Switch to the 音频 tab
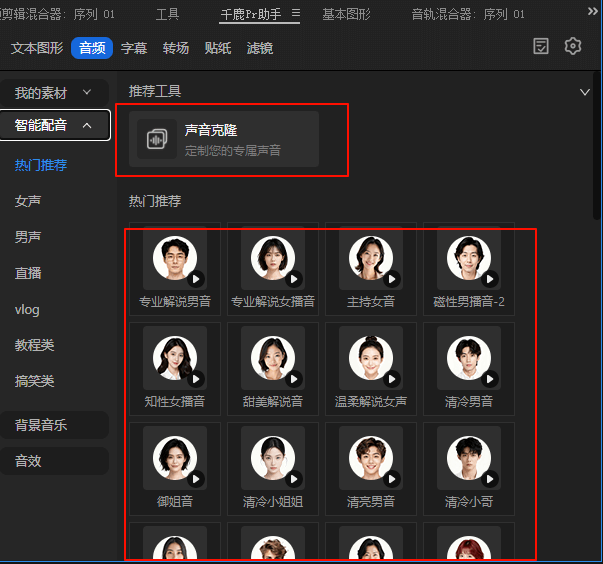Image resolution: width=603 pixels, height=564 pixels. click(x=92, y=48)
